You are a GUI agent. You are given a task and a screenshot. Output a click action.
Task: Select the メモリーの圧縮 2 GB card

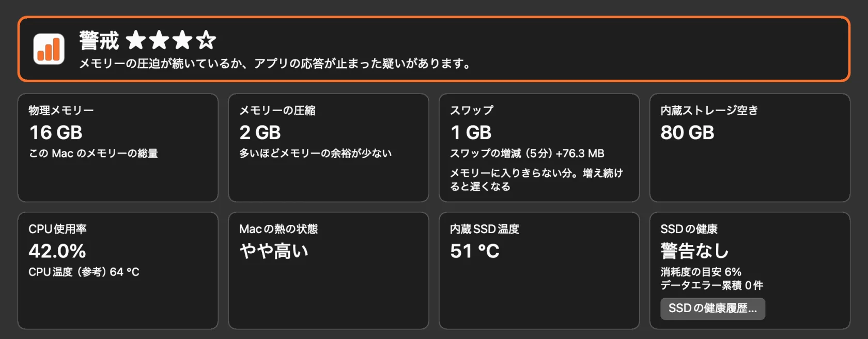tap(329, 148)
